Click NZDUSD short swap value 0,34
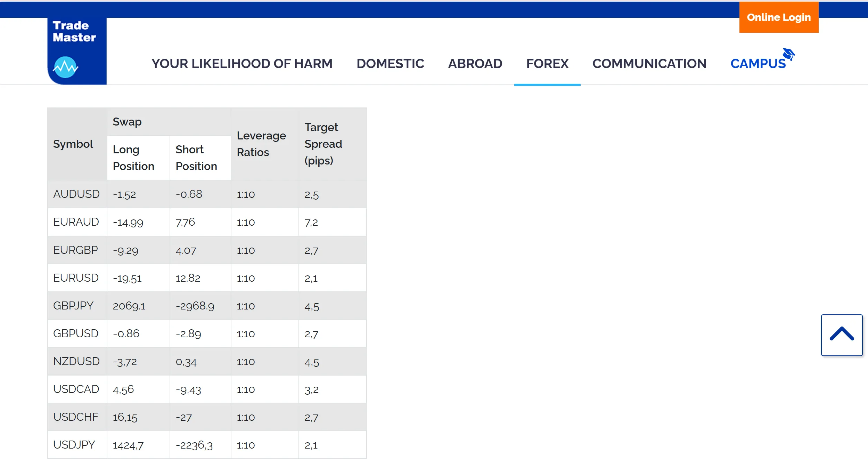The image size is (868, 459). point(186,362)
